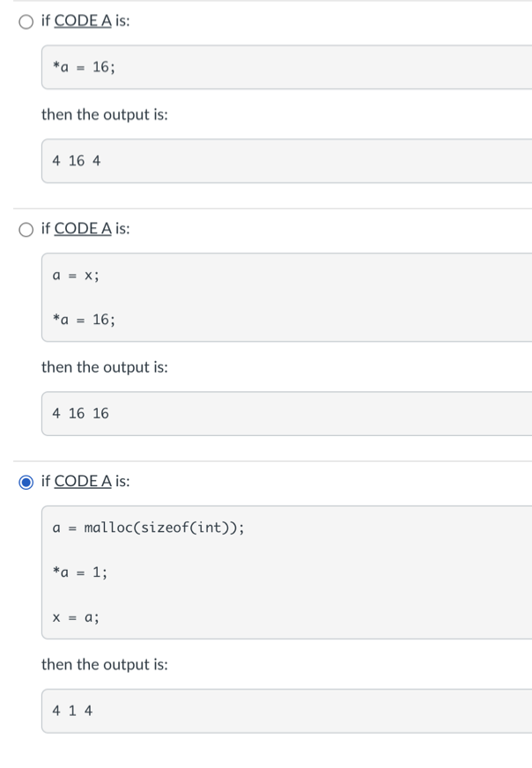
Task: Click the 'a = malloc(sizeof(int));' code line
Action: 149,528
